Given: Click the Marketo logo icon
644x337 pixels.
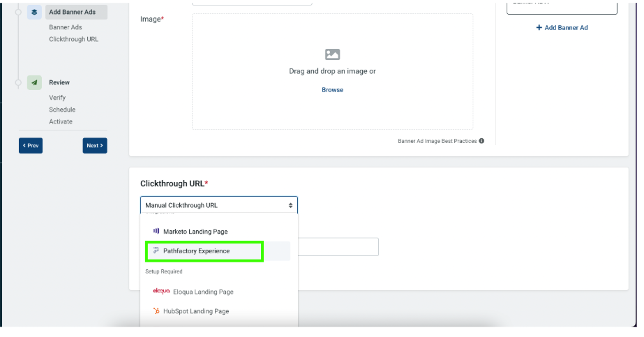Looking at the screenshot, I should click(x=156, y=231).
